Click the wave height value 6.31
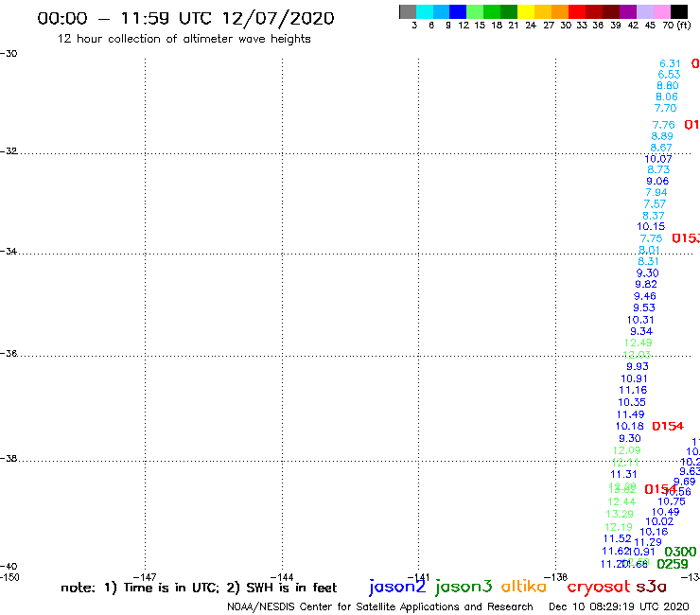Viewport: 700px width, 615px height. point(670,63)
